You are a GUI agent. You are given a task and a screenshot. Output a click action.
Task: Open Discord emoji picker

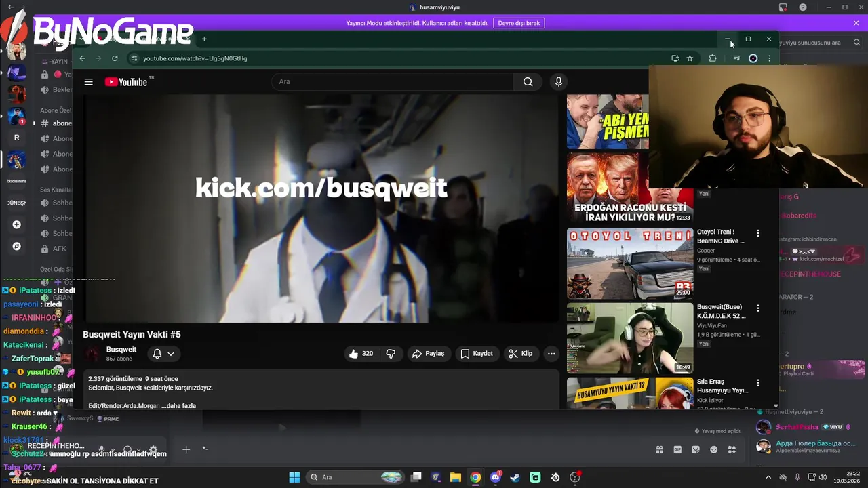tap(713, 449)
